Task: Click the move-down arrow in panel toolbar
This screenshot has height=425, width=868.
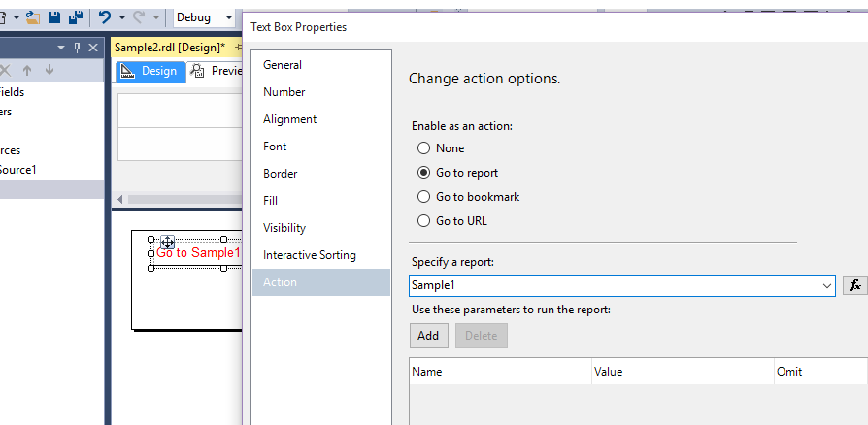Action: (50, 70)
